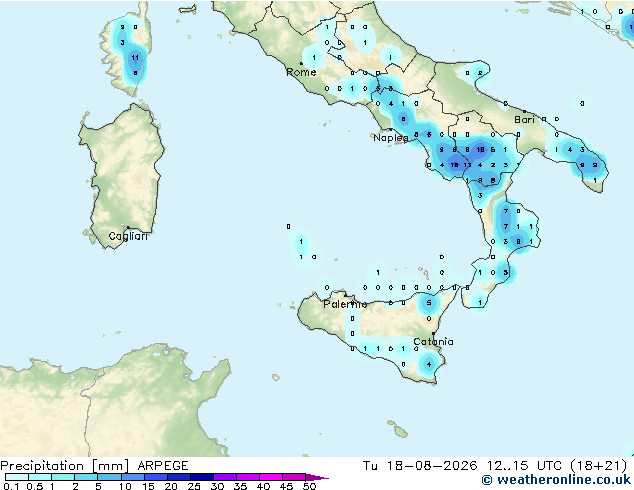The height and width of the screenshot is (490, 634).
Task: Select the '25' legend tick label
Action: click(194, 486)
